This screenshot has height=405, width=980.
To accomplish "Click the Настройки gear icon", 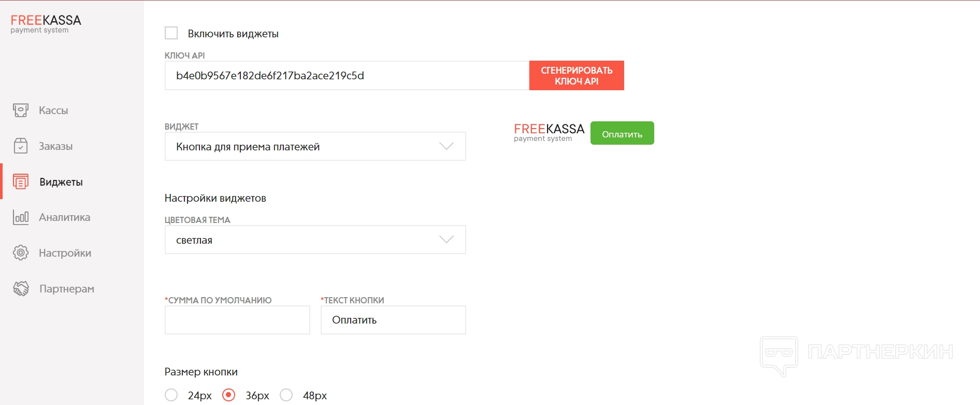I will pos(21,253).
